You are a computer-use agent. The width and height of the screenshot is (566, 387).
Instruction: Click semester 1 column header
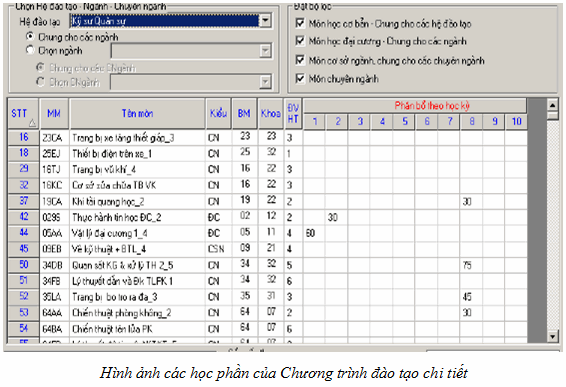pyautogui.click(x=315, y=122)
